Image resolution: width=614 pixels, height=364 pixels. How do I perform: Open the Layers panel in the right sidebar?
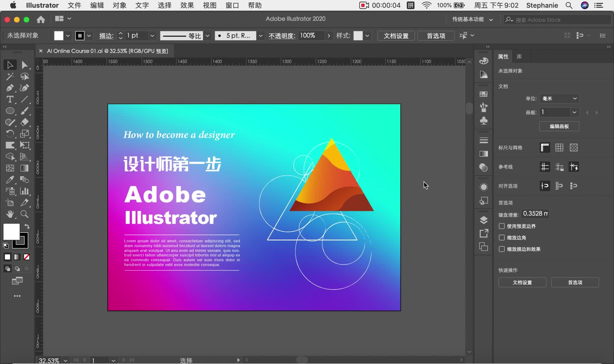483,219
